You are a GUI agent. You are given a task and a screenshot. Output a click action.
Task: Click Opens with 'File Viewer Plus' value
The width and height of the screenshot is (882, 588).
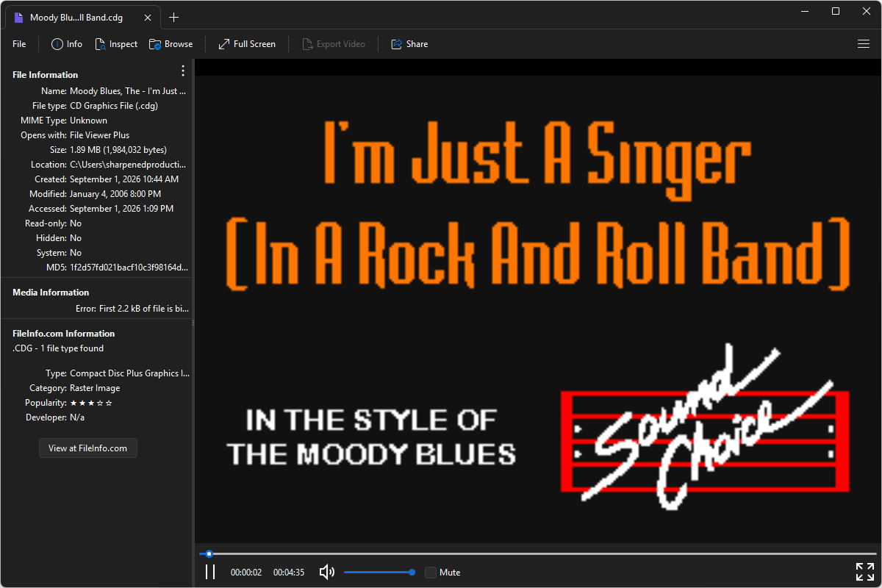99,135
